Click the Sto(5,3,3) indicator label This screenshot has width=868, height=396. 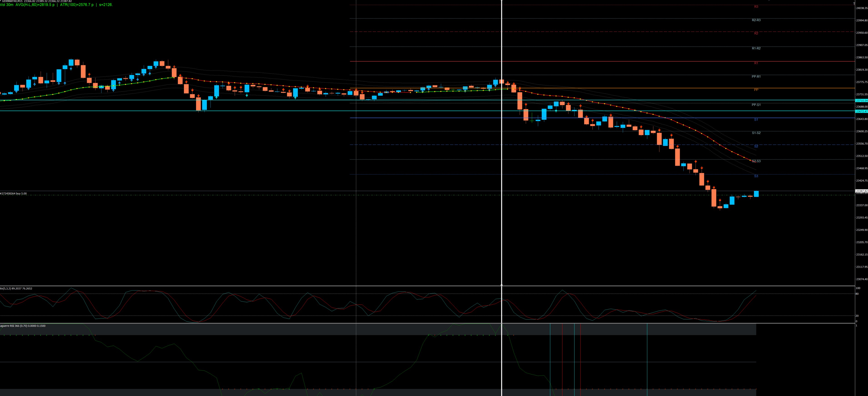(16, 288)
